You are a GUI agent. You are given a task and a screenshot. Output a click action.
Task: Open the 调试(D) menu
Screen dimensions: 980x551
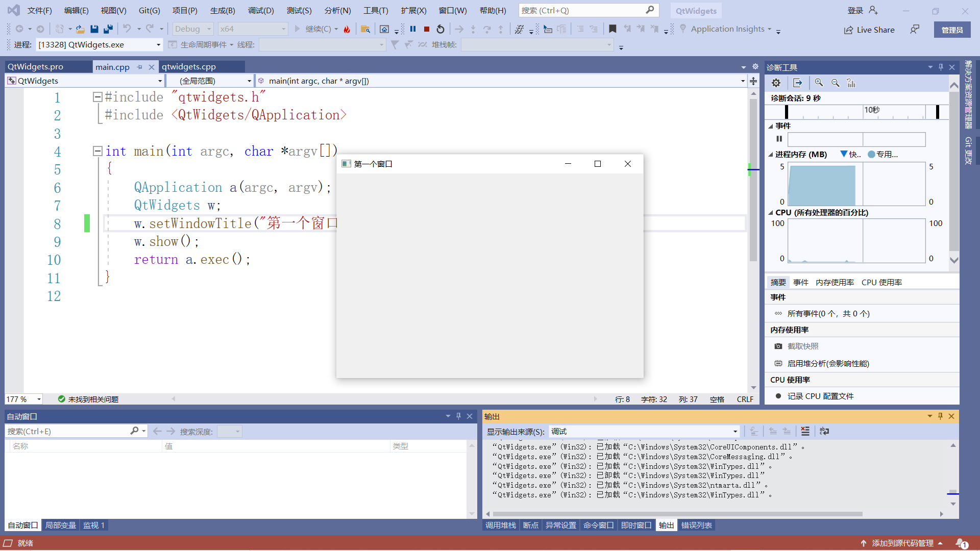click(261, 10)
